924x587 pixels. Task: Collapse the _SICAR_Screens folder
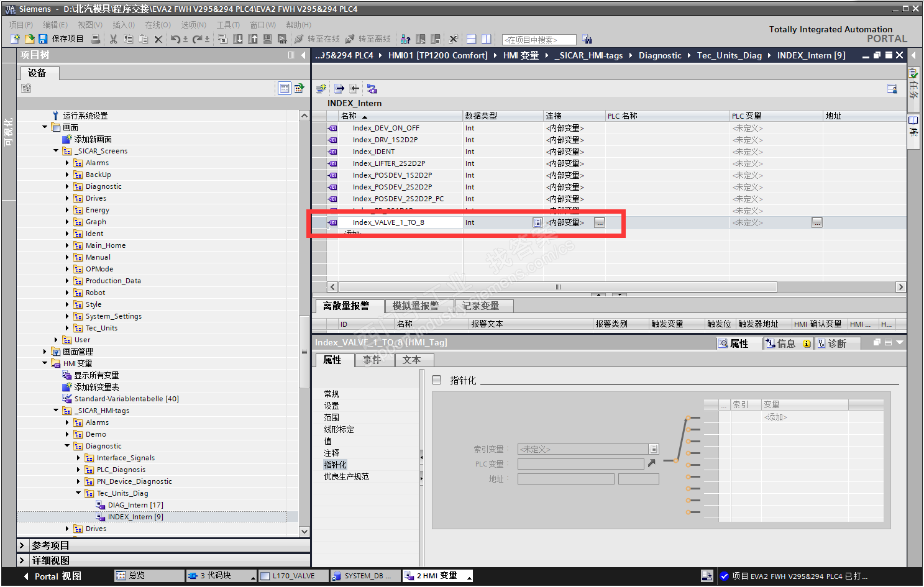coord(56,151)
